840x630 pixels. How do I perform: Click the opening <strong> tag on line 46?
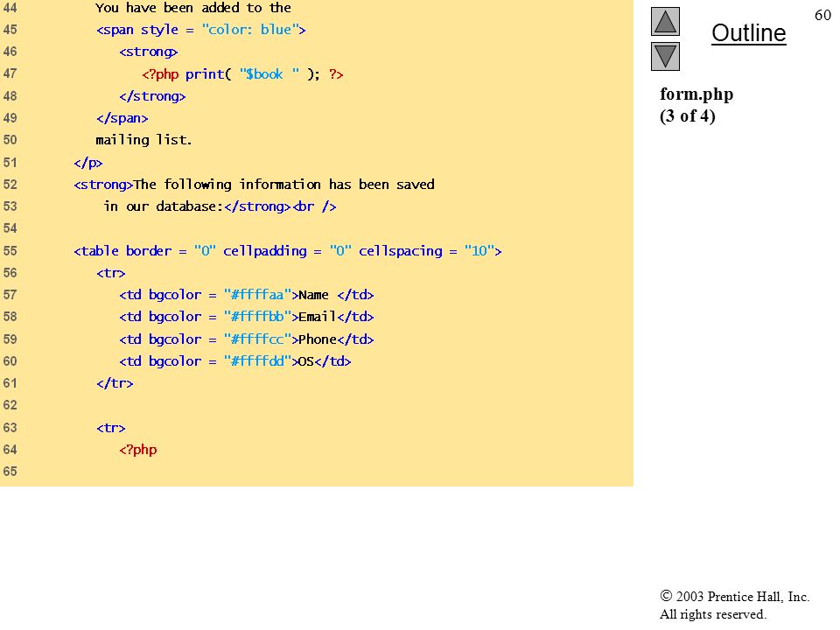(x=149, y=52)
